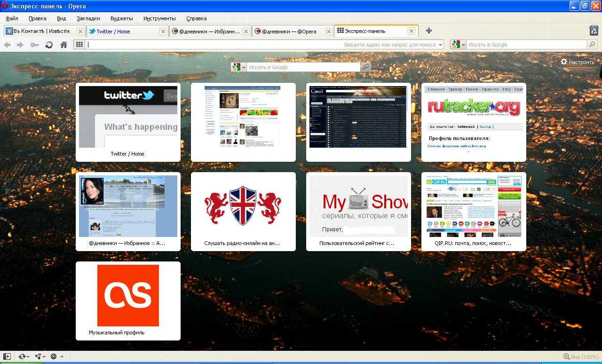Reload the current page
This screenshot has height=364, width=602.
pos(49,45)
